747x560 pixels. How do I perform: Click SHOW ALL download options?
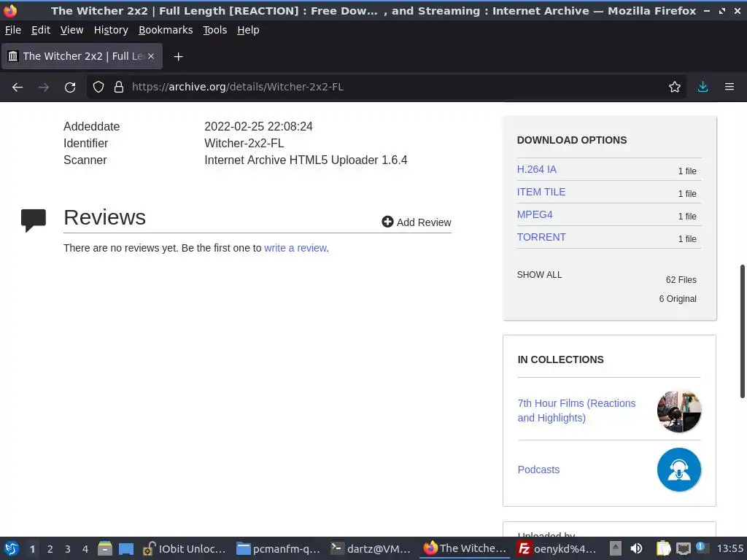click(x=539, y=275)
